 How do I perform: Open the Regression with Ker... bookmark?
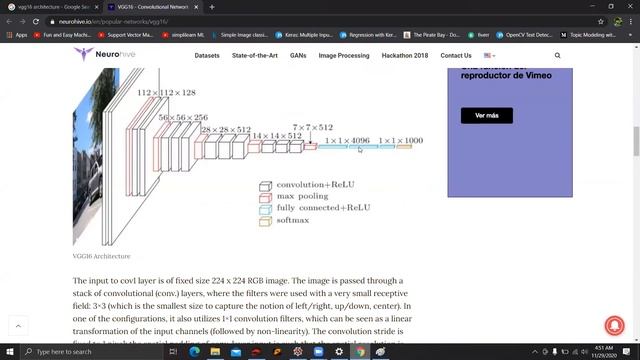coord(368,35)
